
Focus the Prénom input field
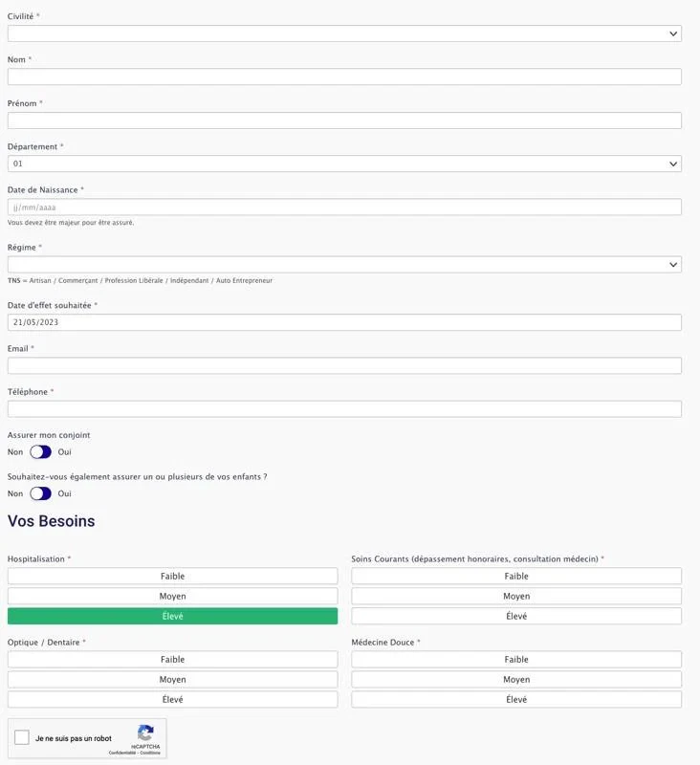click(x=344, y=120)
